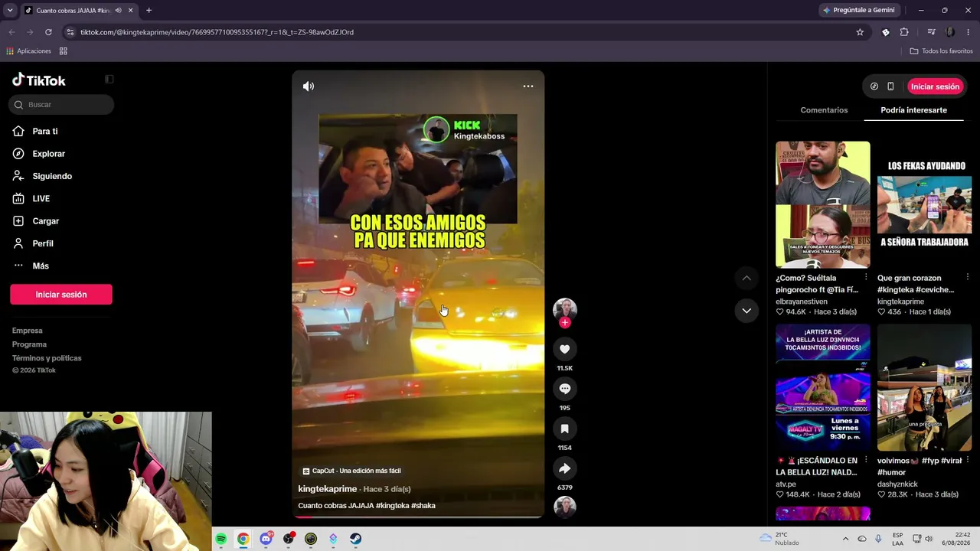The height and width of the screenshot is (551, 980).
Task: Open options for the ¿Como? Suéltala video
Action: tap(866, 277)
